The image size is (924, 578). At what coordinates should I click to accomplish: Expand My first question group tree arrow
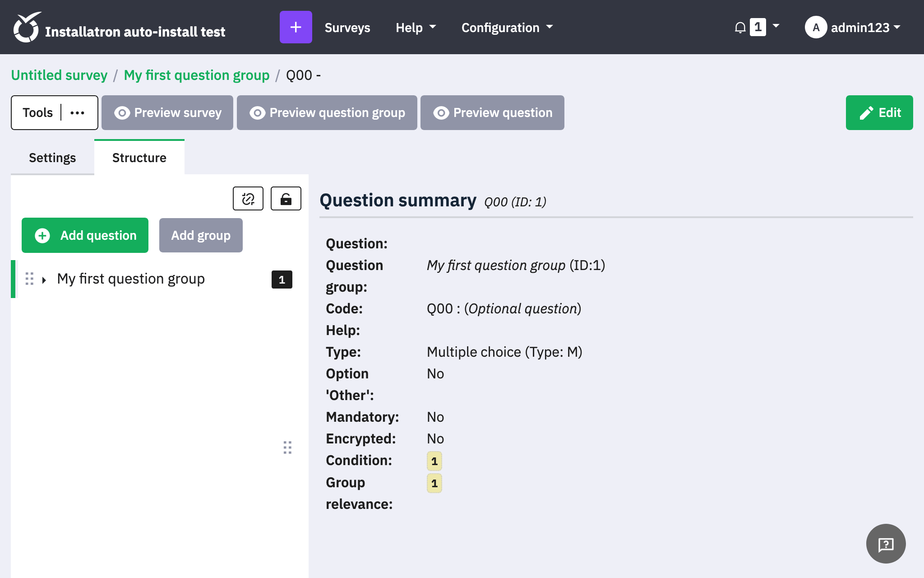44,280
